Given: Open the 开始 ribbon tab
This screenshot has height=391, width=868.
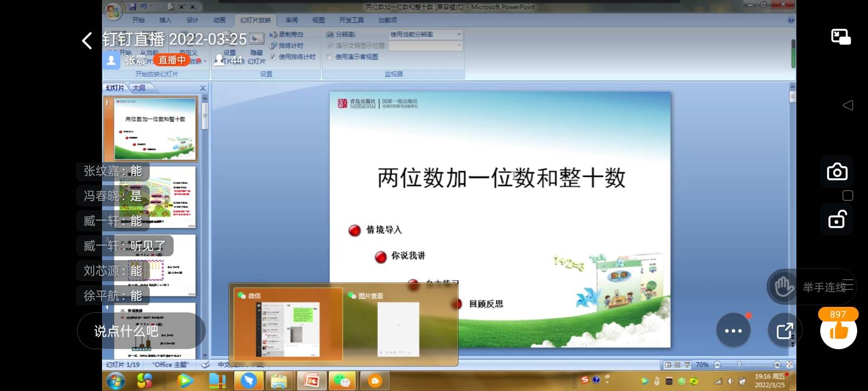Looking at the screenshot, I should pos(138,20).
